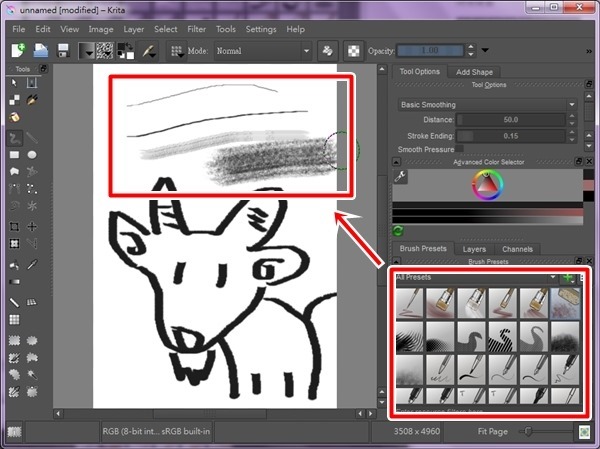Open the All Presets filter dropdown
This screenshot has height=449, width=600.
pos(475,276)
